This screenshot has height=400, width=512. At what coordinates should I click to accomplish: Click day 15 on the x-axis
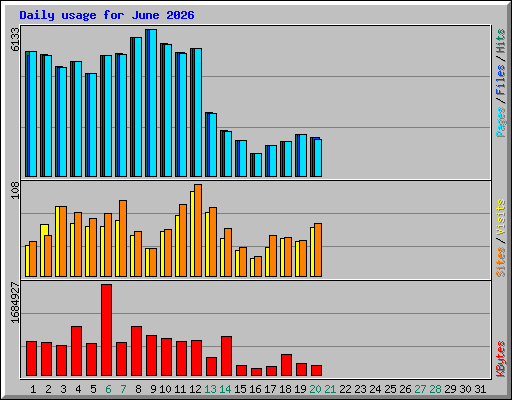point(240,389)
